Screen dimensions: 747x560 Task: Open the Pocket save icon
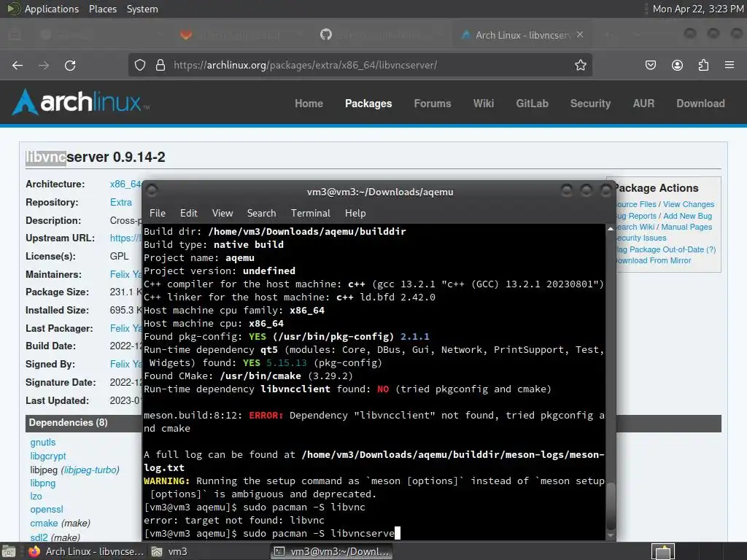tap(651, 65)
